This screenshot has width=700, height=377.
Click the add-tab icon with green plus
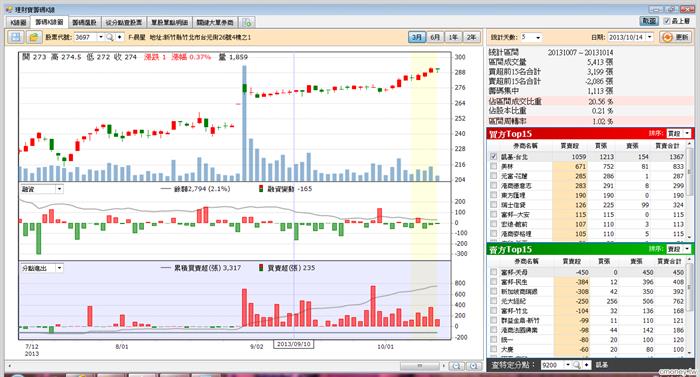click(x=247, y=22)
